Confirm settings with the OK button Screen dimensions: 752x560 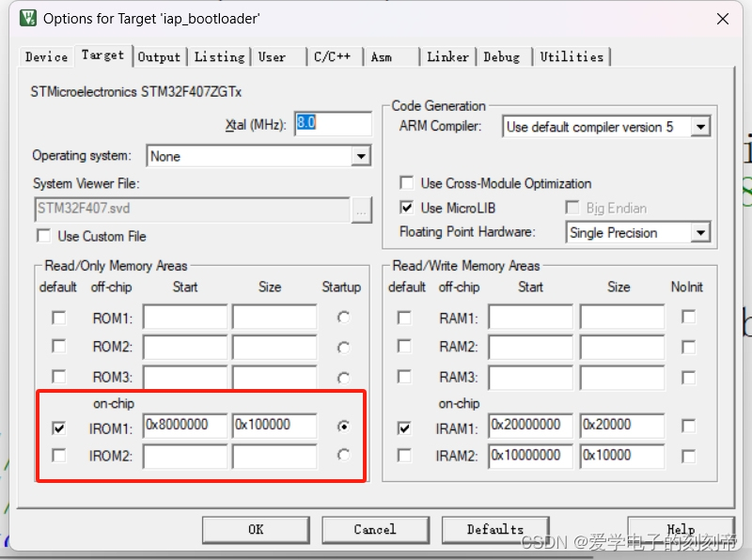point(256,530)
